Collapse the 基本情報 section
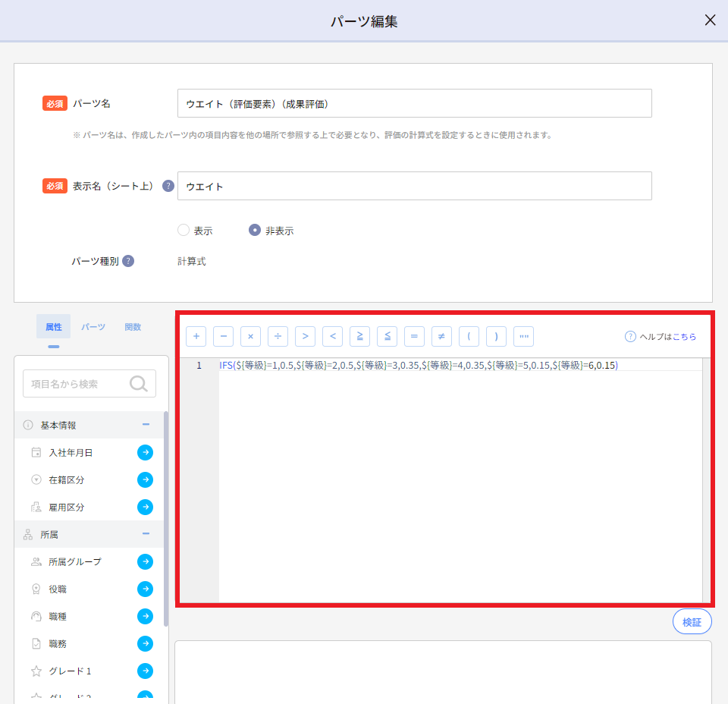Viewport: 728px width, 704px height. (x=146, y=425)
